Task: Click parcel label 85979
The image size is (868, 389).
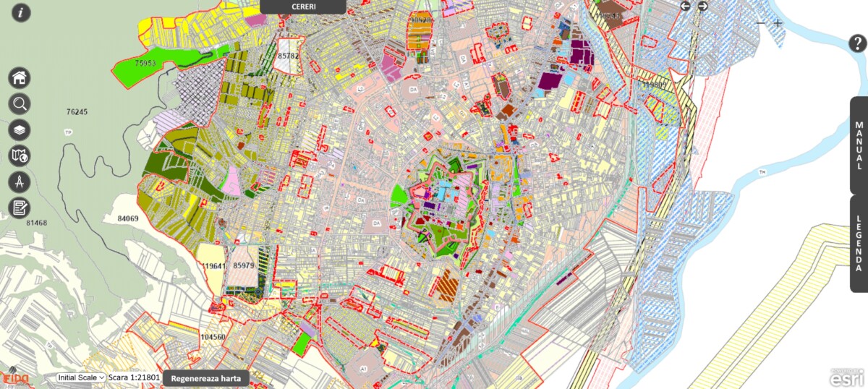Action: click(x=244, y=265)
